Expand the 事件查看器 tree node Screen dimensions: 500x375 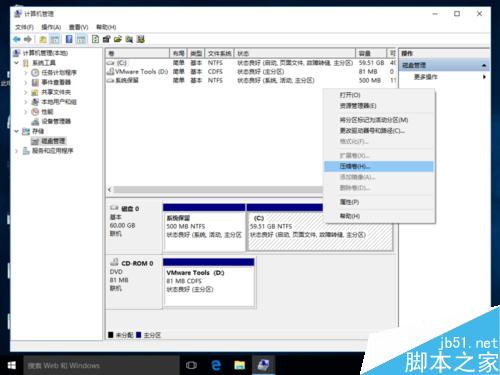tap(26, 82)
